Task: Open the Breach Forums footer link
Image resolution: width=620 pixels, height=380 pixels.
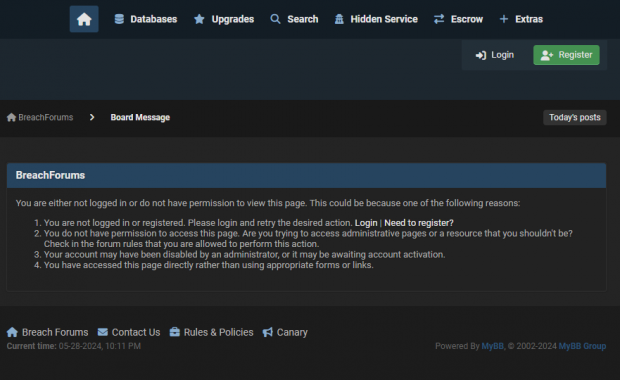Action: (55, 332)
